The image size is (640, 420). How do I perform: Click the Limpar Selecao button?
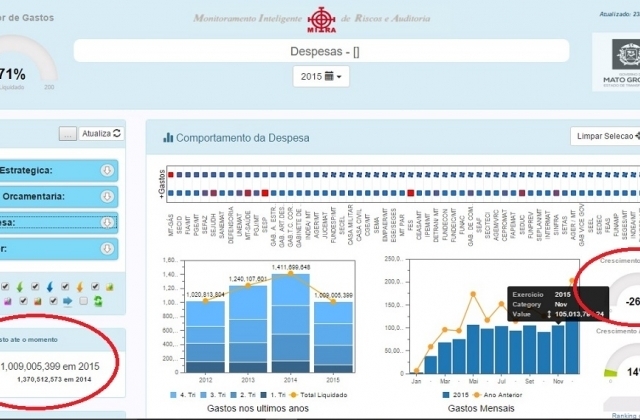pyautogui.click(x=605, y=136)
